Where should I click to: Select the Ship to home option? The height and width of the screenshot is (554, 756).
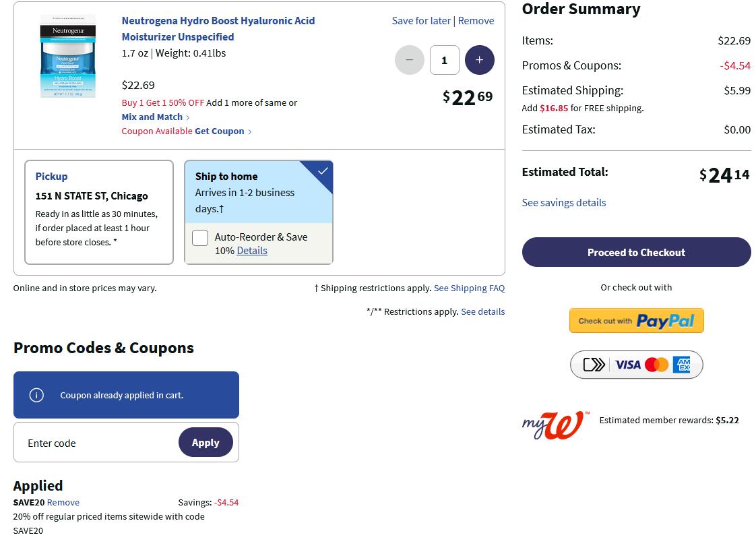[x=259, y=192]
